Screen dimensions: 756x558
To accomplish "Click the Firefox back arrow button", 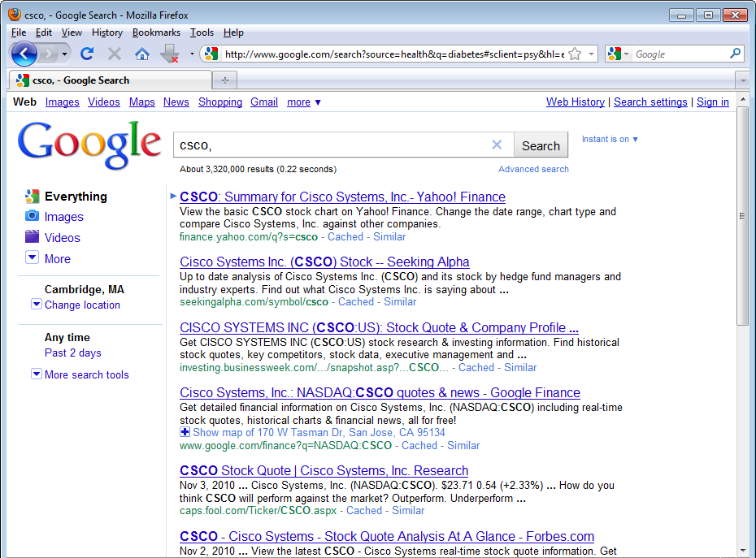I will click(24, 54).
